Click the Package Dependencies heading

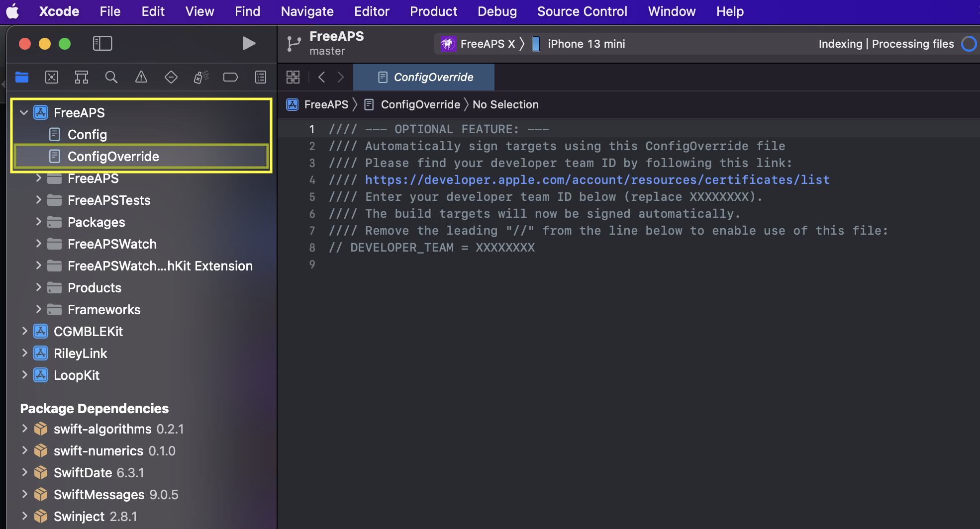pos(95,408)
